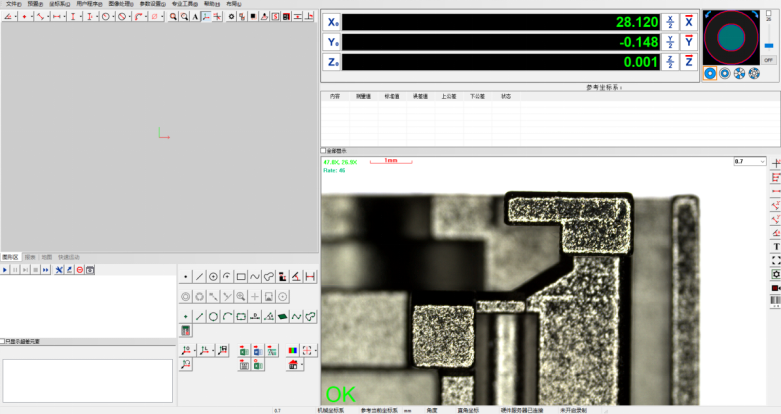
Task: Toggle the light OFF button
Action: [x=768, y=60]
